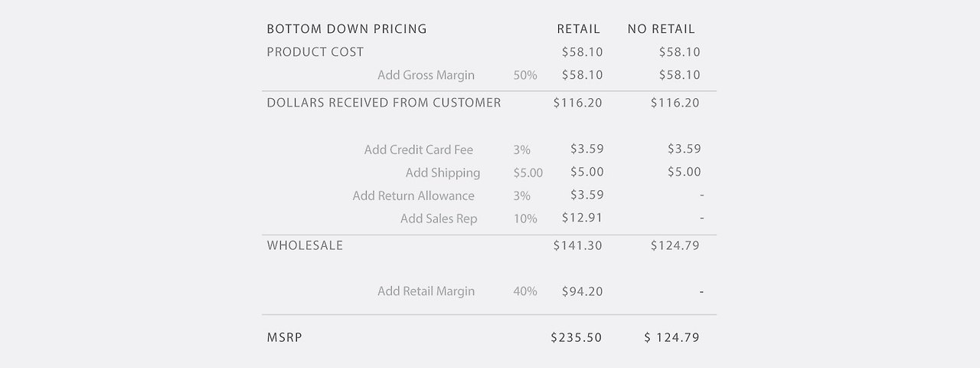This screenshot has width=980, height=368.
Task: Click the BOTTOM DOWN PRICING heading
Action: click(346, 29)
